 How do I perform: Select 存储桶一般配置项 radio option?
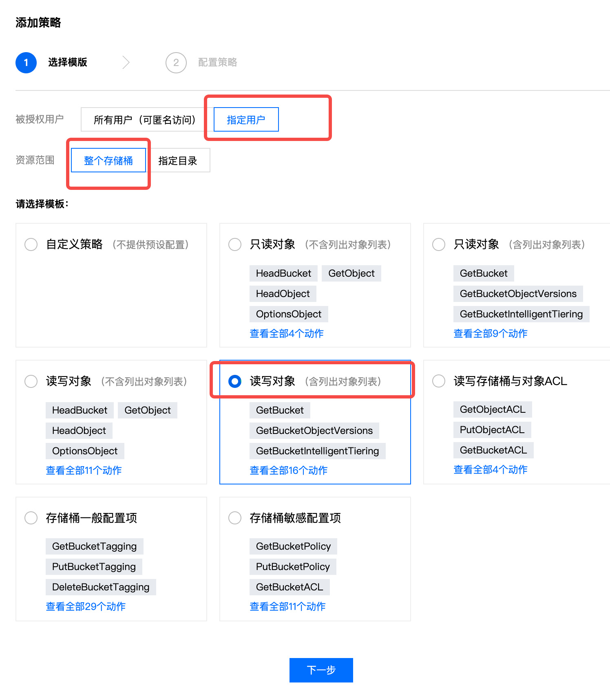31,518
